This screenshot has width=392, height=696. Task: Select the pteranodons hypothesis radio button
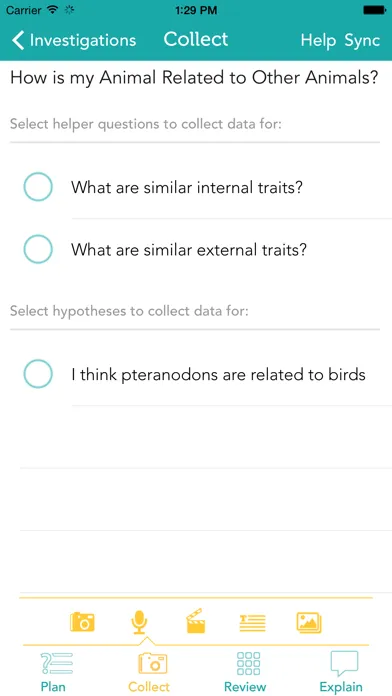pyautogui.click(x=38, y=374)
